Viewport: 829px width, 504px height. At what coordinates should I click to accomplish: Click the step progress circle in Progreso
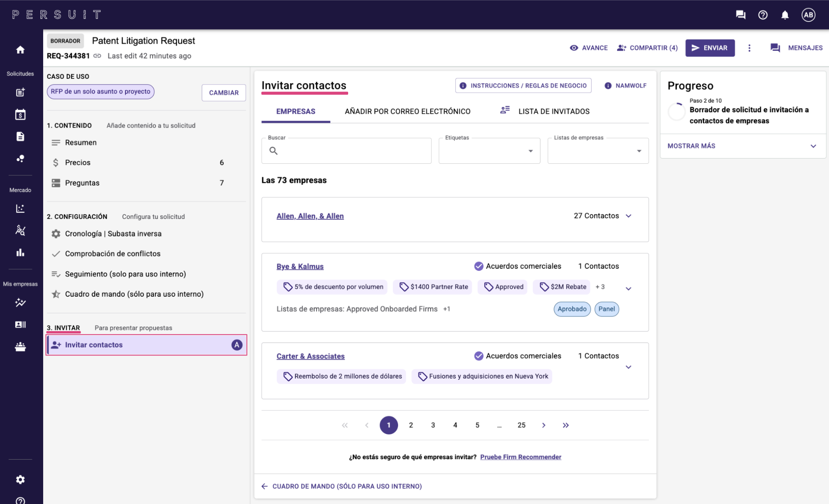pyautogui.click(x=677, y=111)
